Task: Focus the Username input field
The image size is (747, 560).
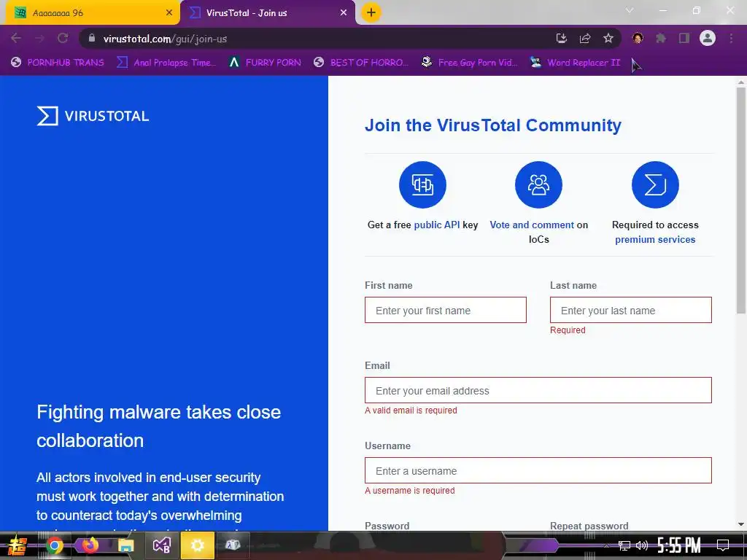Action: pos(538,470)
